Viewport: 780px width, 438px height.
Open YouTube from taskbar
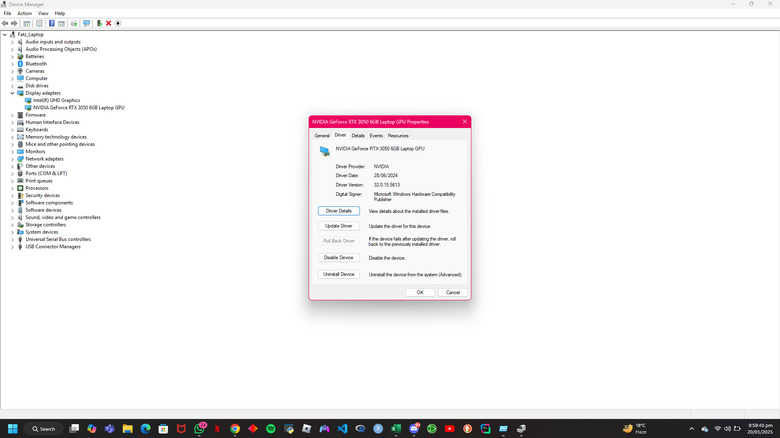click(450, 429)
